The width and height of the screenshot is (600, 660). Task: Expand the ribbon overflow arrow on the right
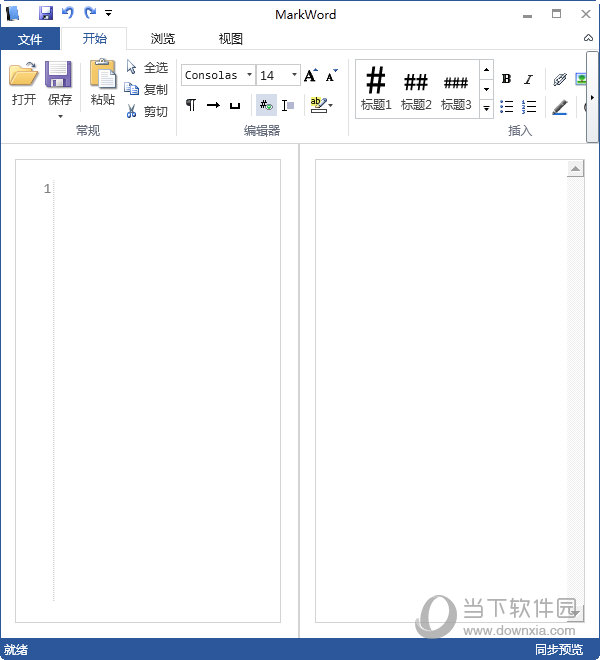(592, 98)
